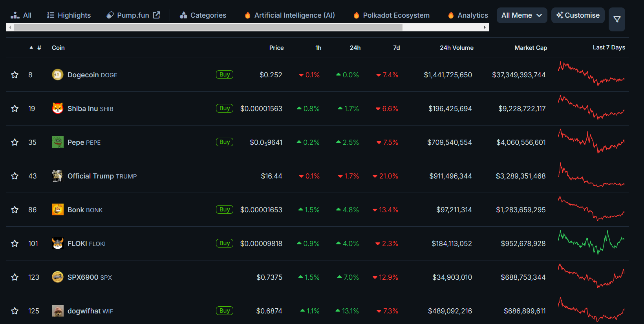The height and width of the screenshot is (324, 644).
Task: Open the filter funnel icon button
Action: pos(617,19)
